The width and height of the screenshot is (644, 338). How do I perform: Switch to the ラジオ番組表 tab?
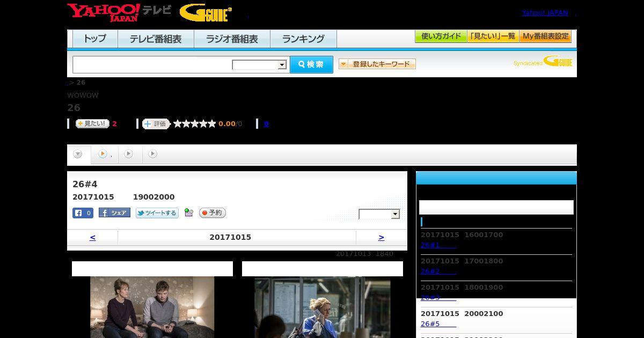click(232, 39)
